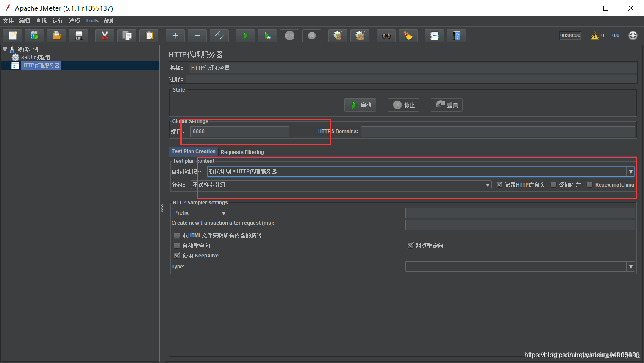Click the 名称 name input field
Screen dimensions: 644x363
pyautogui.click(x=413, y=68)
